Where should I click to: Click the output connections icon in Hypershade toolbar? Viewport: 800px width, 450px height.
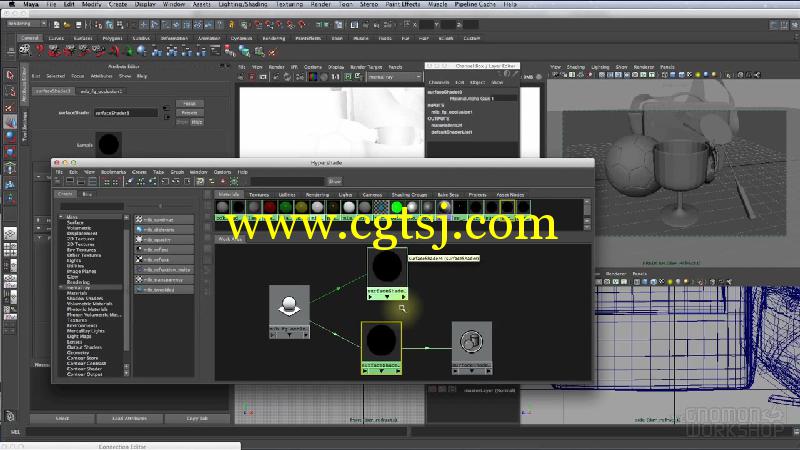(x=188, y=181)
